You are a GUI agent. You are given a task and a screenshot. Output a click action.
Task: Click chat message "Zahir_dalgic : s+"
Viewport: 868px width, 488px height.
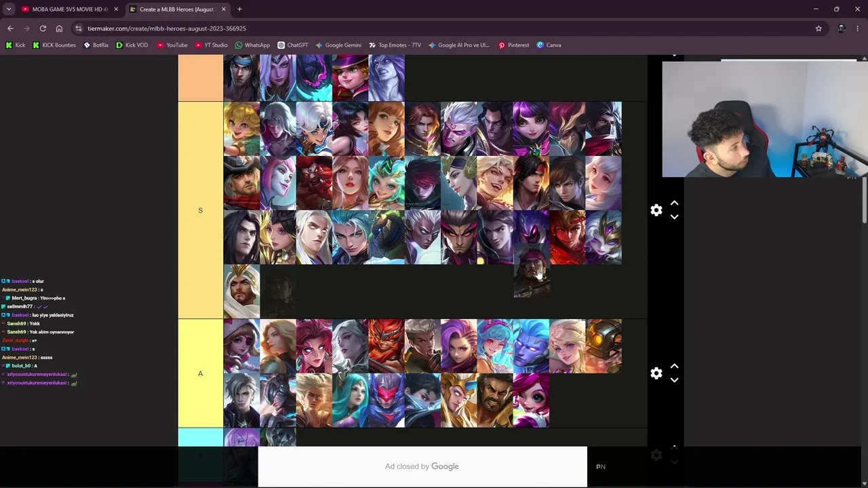[x=19, y=340]
